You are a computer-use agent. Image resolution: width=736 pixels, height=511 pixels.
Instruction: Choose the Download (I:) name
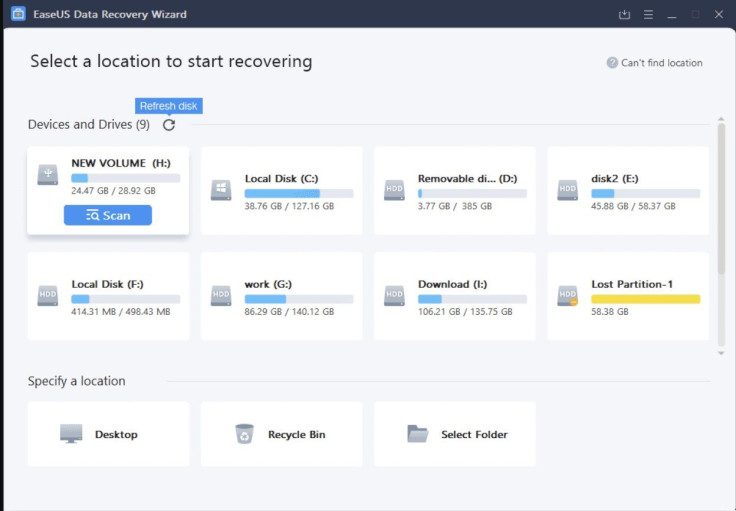pyautogui.click(x=452, y=284)
